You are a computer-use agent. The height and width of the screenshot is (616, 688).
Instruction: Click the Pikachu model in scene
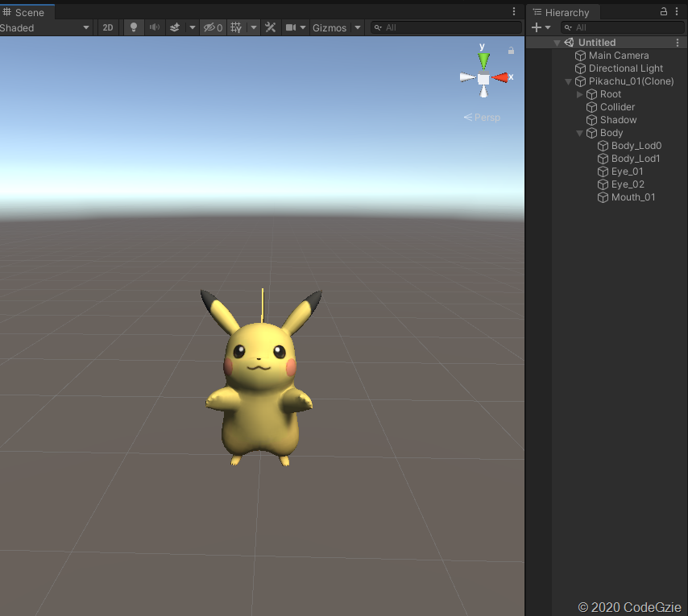(260, 386)
